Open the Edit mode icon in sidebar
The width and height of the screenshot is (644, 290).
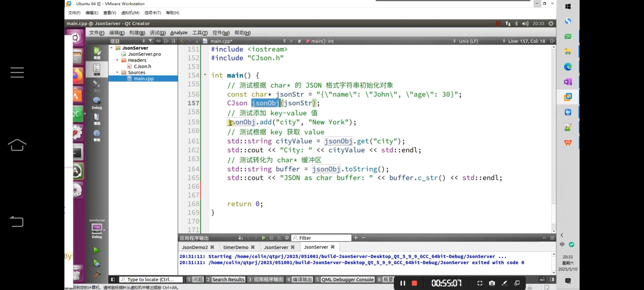97,69
